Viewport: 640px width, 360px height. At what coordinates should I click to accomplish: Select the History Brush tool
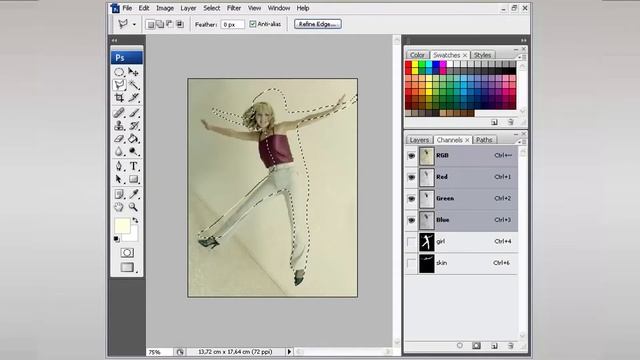133,125
